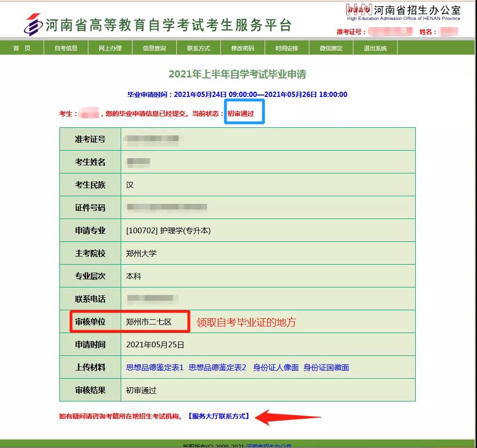This screenshot has height=448, width=477.
Task: Select 微信绑定 in the navigation bar
Action: (x=331, y=48)
